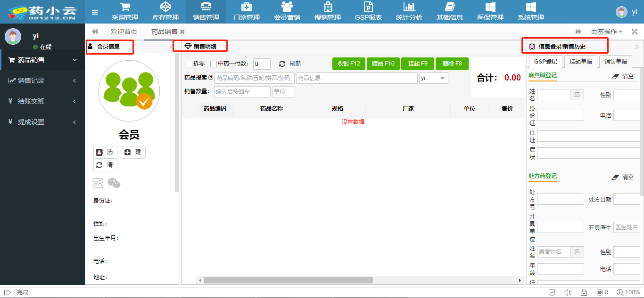Click the member 清 clear button
The width and height of the screenshot is (644, 298).
point(105,165)
